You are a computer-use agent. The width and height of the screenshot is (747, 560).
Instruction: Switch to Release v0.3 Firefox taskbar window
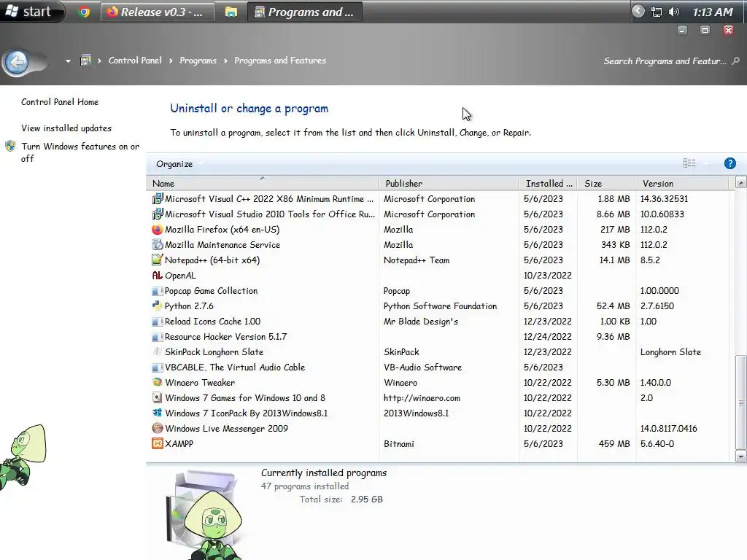point(158,12)
